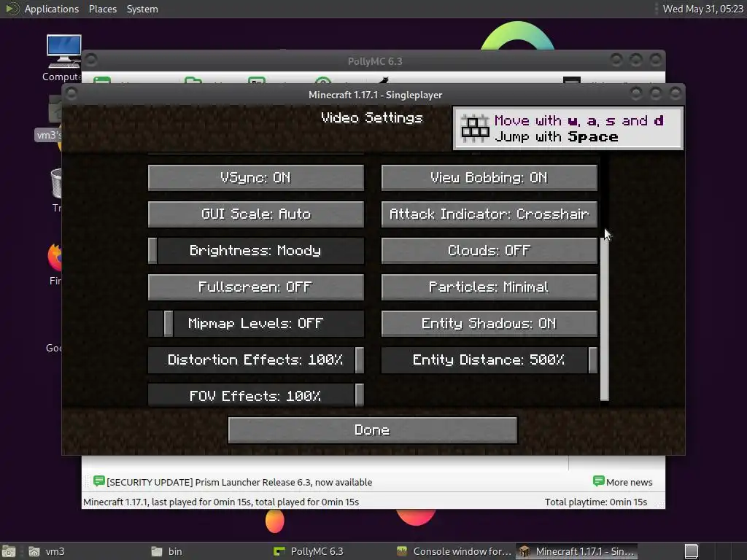Toggle View Bobbing: ON setting
This screenshot has height=560, width=747.
tap(489, 178)
